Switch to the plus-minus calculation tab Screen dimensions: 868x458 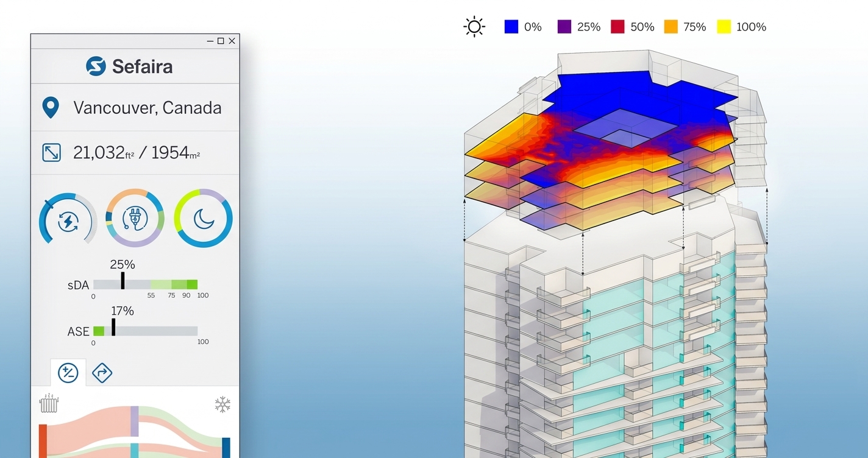click(69, 372)
